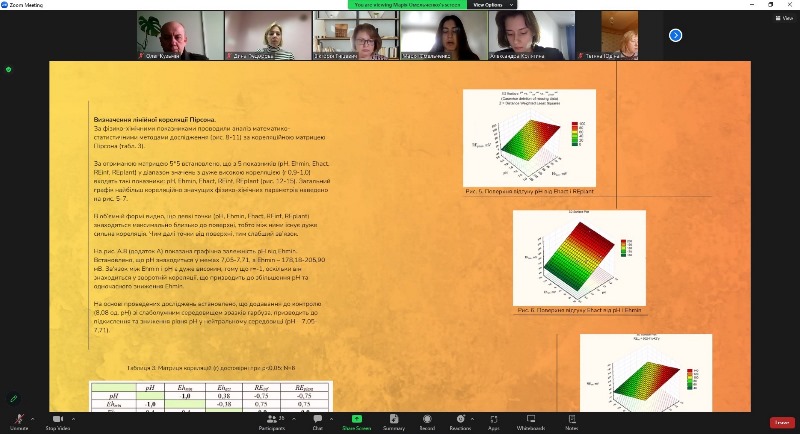Click the bold slide heading about Pearson correlation

pos(155,120)
